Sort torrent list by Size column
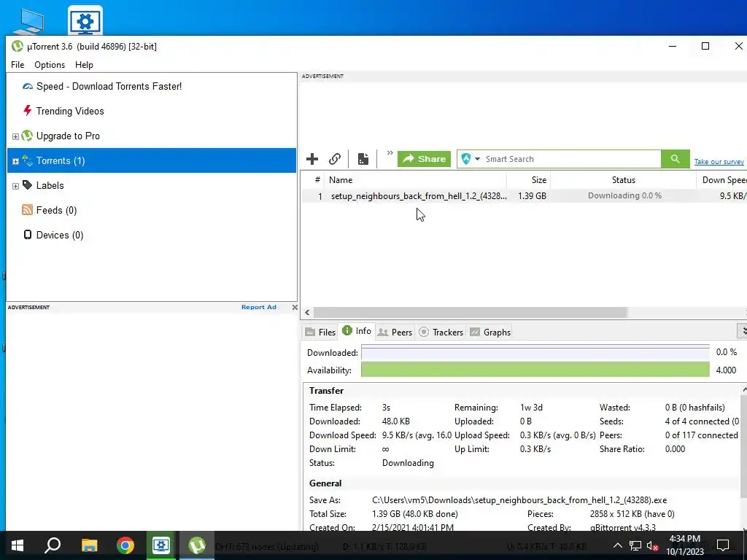The height and width of the screenshot is (560, 747). [529, 180]
